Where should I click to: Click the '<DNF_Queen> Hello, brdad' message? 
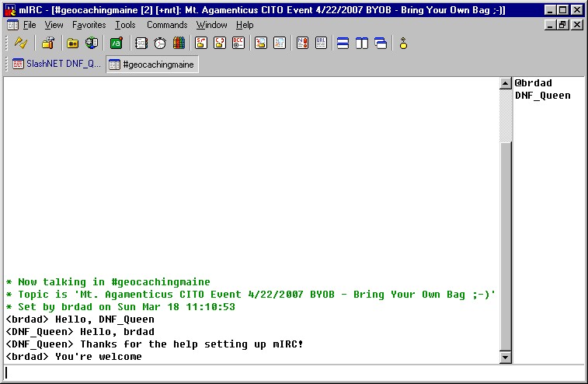(x=80, y=331)
